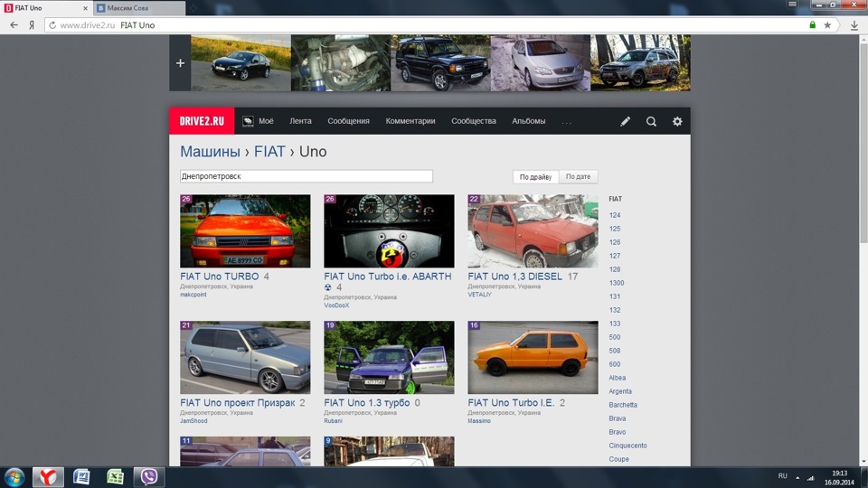Screen dimensions: 868x488
Task: Click the Машины breadcrumb link
Action: (x=211, y=152)
